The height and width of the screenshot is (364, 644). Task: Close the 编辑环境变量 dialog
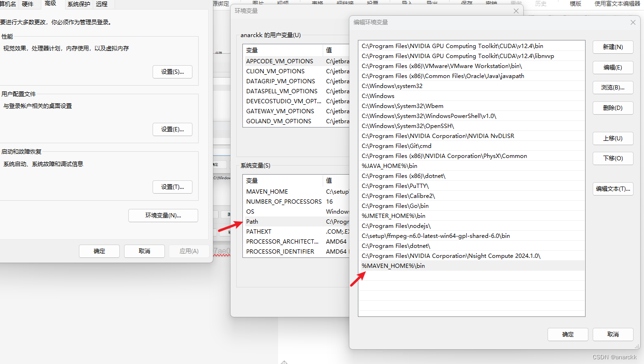633,22
